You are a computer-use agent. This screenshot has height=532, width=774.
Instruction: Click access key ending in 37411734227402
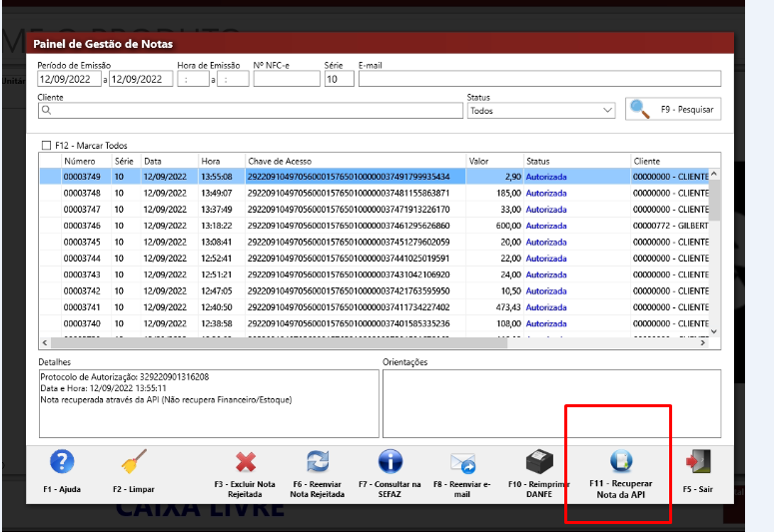pos(349,307)
